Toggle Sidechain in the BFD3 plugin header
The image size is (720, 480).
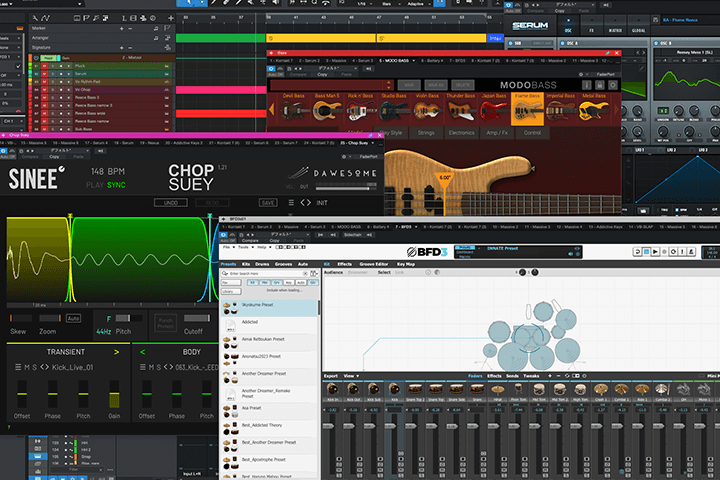352,235
